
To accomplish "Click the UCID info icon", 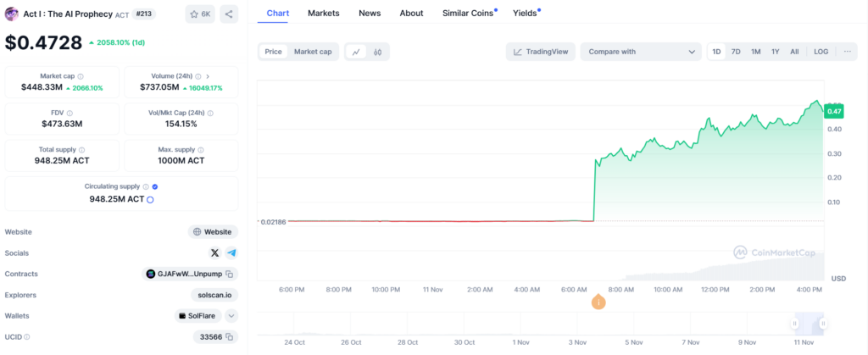I will pyautogui.click(x=26, y=336).
